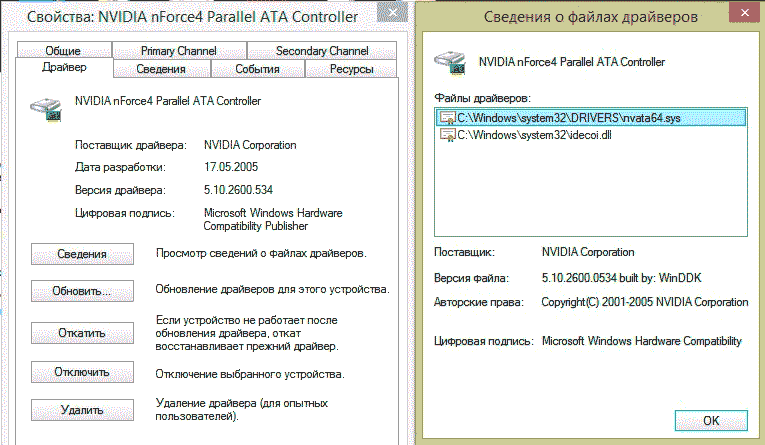Click the Удалить button

coord(82,410)
